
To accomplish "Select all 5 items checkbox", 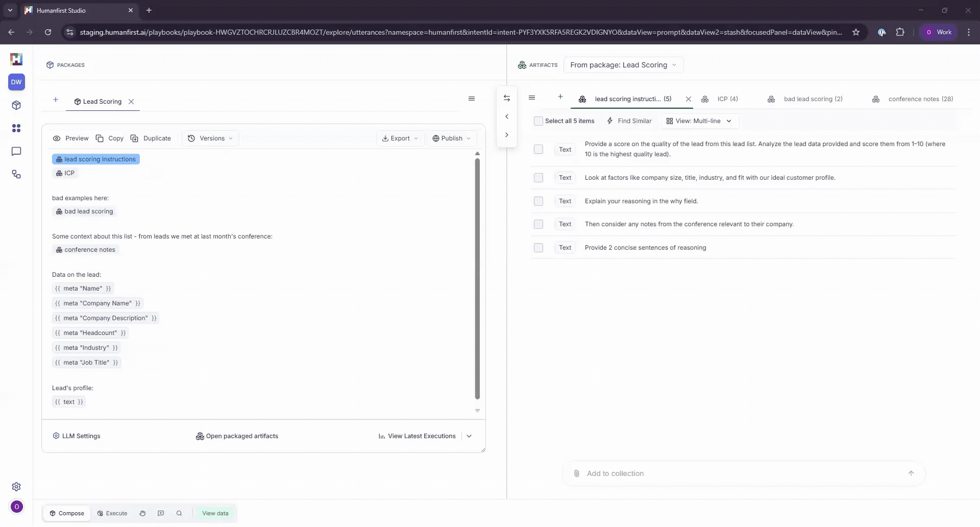I will click(538, 121).
